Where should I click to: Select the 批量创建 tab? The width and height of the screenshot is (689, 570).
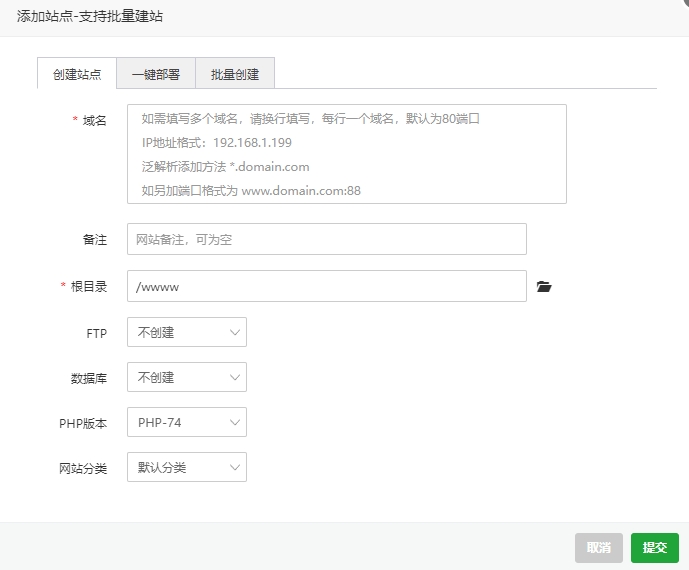coord(235,74)
